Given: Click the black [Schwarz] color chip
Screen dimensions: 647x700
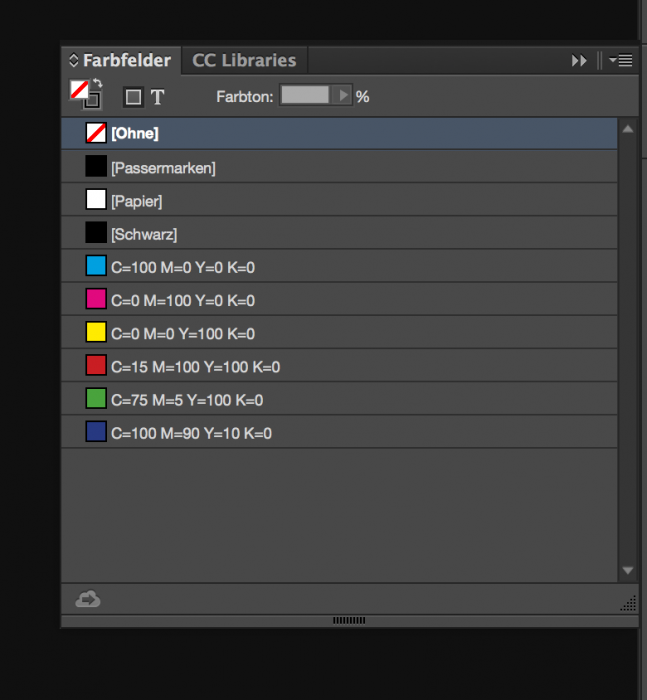Looking at the screenshot, I should click(x=96, y=233).
